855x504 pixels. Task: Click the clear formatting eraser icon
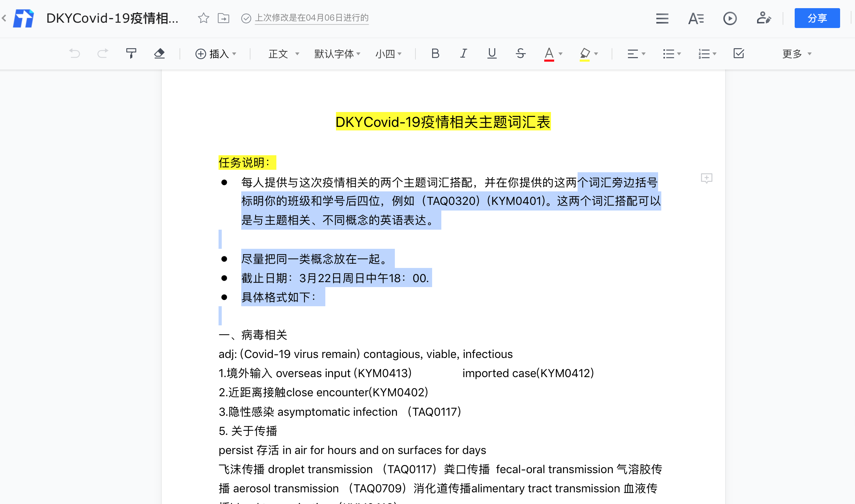coord(159,54)
